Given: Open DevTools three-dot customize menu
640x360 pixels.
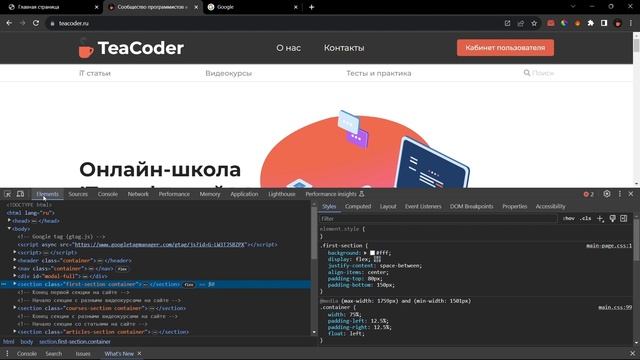Looking at the screenshot, I should pyautogui.click(x=620, y=194).
